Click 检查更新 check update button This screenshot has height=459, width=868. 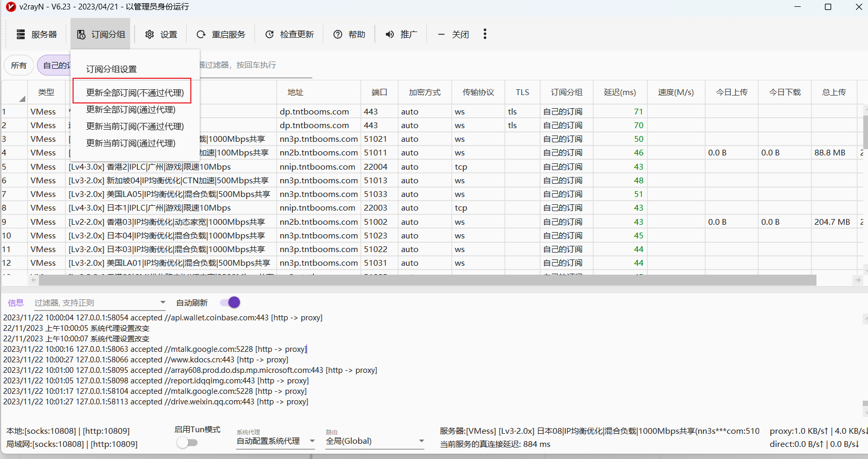point(290,34)
